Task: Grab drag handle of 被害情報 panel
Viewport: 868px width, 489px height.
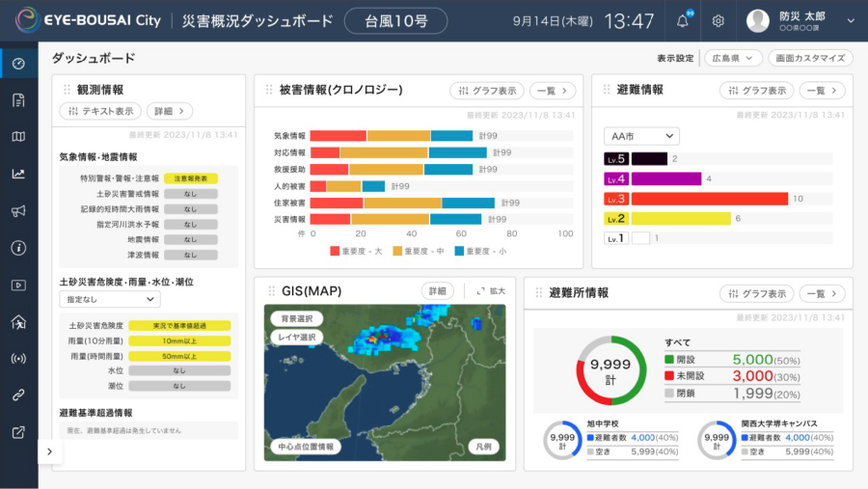Action: point(269,90)
